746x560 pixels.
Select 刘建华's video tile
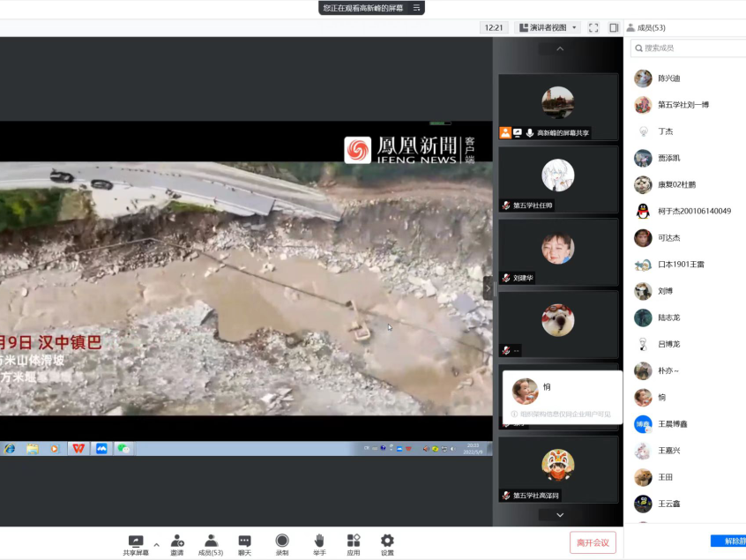click(558, 251)
